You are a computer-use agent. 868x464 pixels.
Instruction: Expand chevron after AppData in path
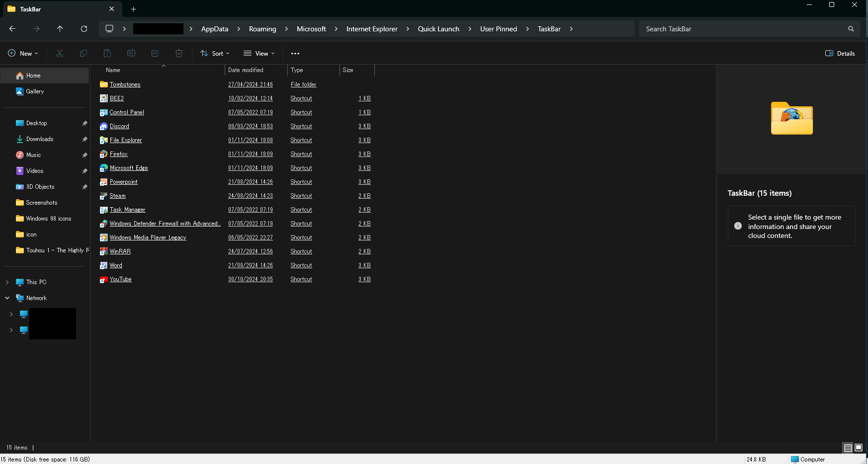239,29
